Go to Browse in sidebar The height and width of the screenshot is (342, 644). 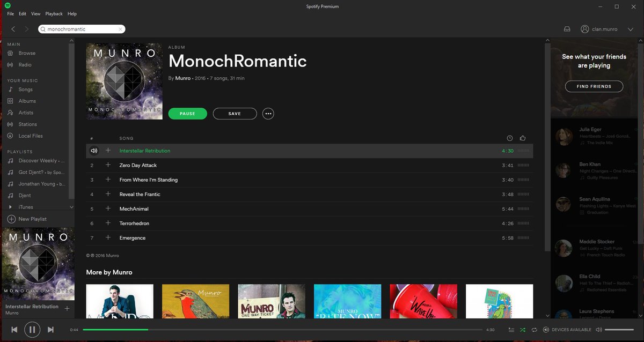[27, 53]
